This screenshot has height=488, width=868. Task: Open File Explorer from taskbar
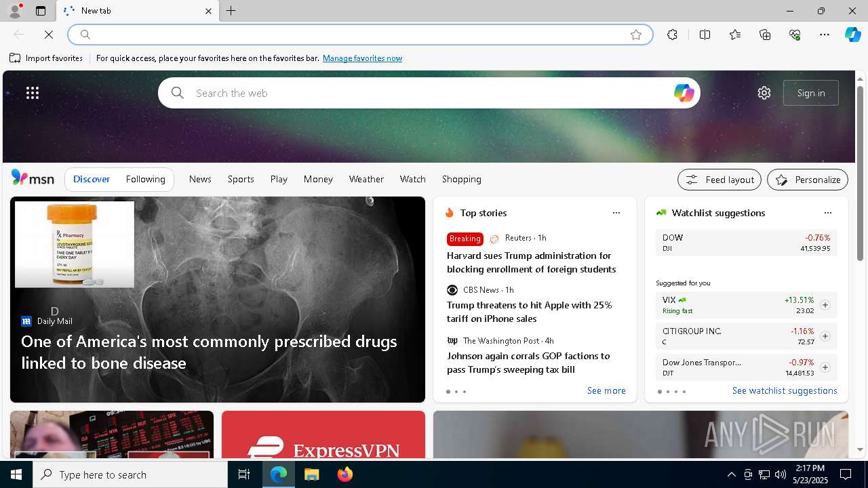(312, 474)
